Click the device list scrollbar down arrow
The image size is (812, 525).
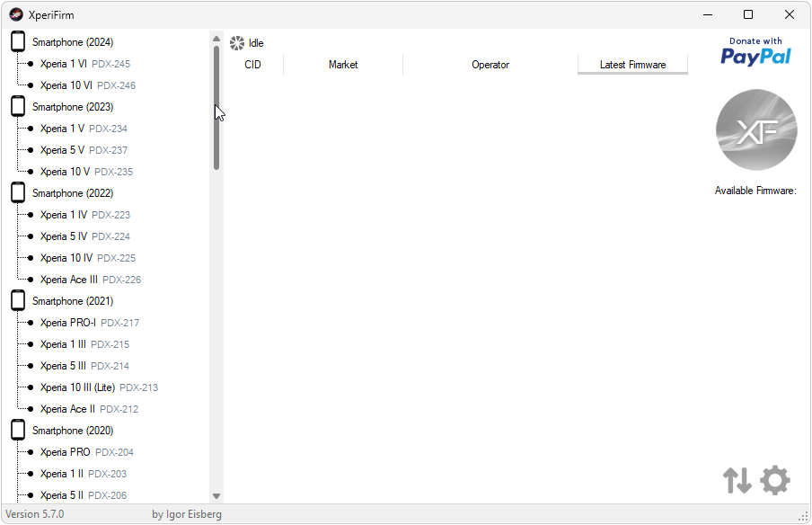(216, 495)
